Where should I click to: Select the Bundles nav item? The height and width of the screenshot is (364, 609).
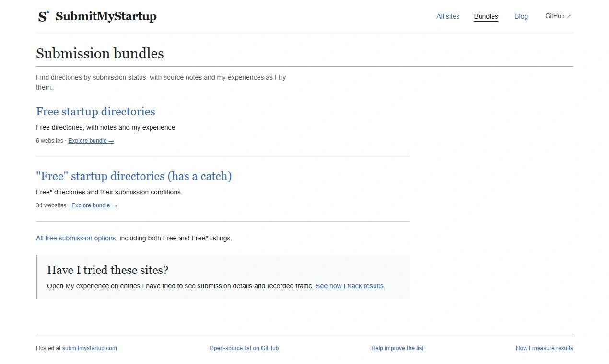pyautogui.click(x=486, y=16)
